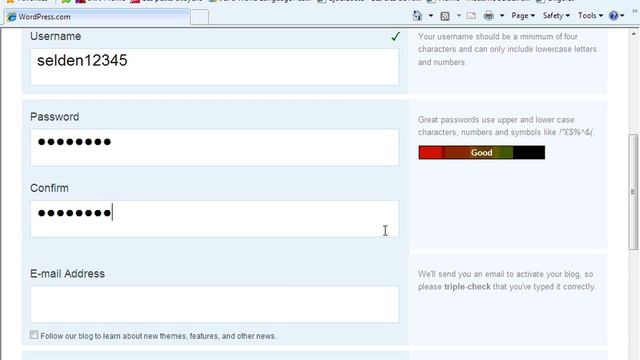The width and height of the screenshot is (640, 360).
Task: Click the blue Help icon
Action: click(x=613, y=16)
